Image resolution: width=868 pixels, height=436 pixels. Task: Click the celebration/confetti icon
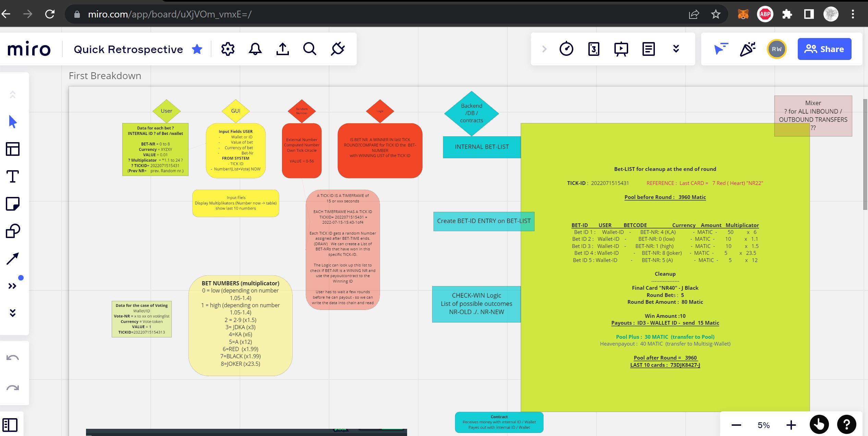(747, 49)
